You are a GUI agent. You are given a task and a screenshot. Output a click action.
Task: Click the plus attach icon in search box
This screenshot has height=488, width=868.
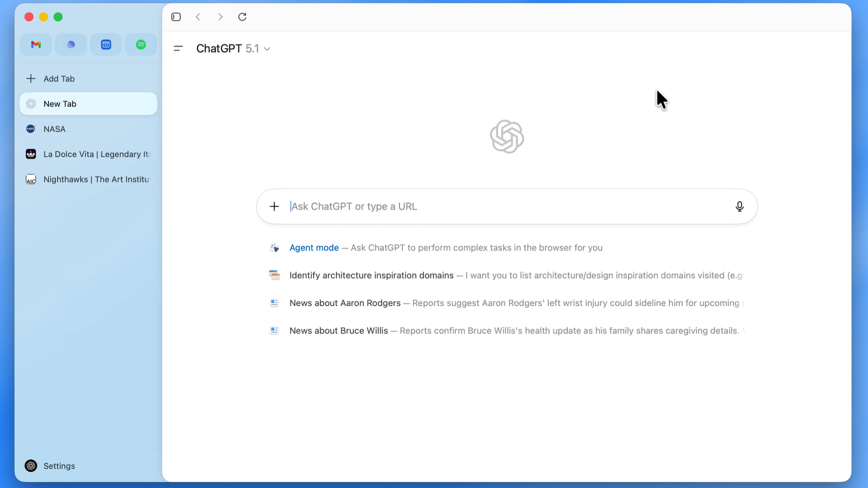274,206
